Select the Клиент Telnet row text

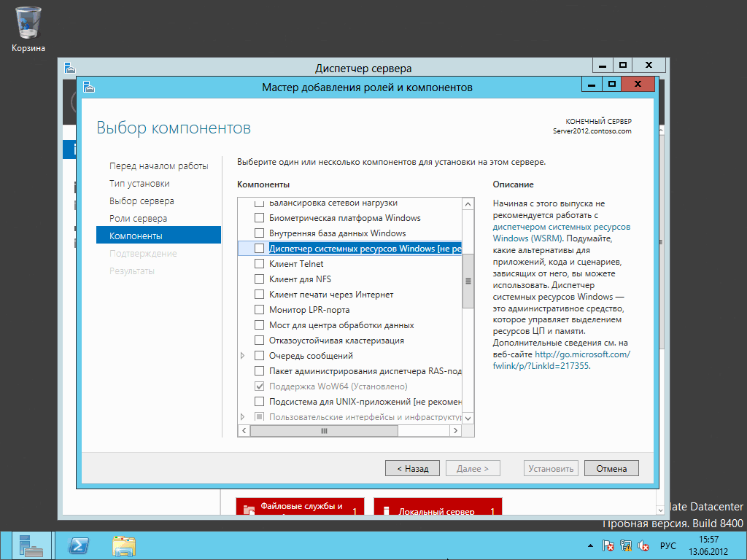[296, 264]
